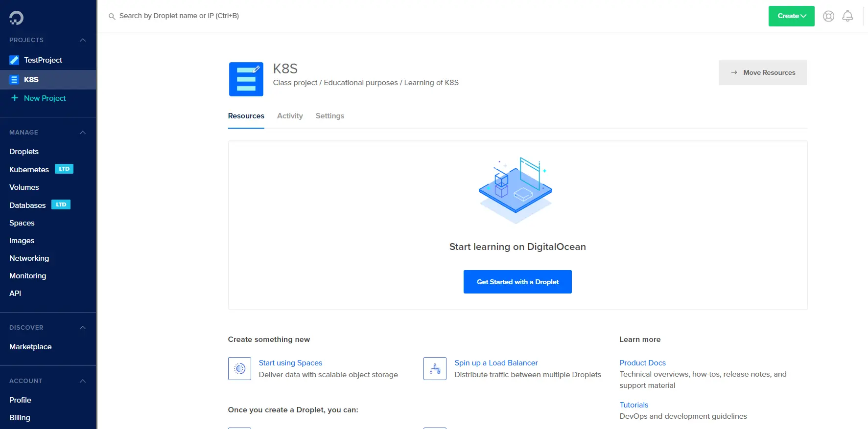Open Marketplace in the sidebar

[x=30, y=347]
